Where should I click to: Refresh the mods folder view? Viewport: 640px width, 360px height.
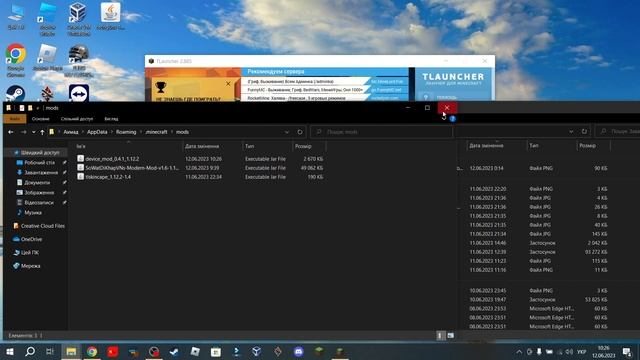click(300, 132)
